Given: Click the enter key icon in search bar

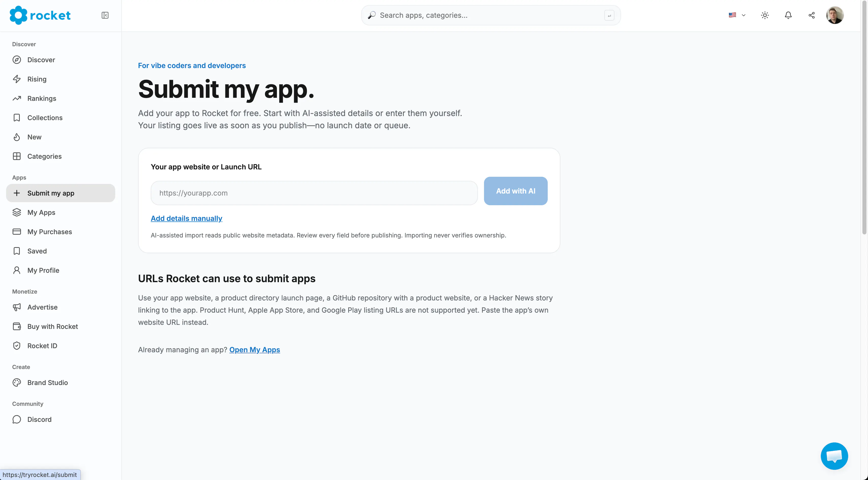Looking at the screenshot, I should pos(609,15).
